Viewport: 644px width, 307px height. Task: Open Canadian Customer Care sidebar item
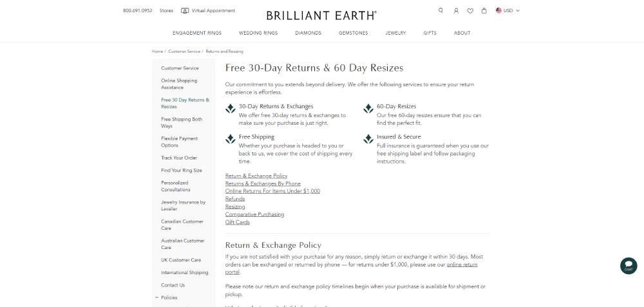point(182,225)
